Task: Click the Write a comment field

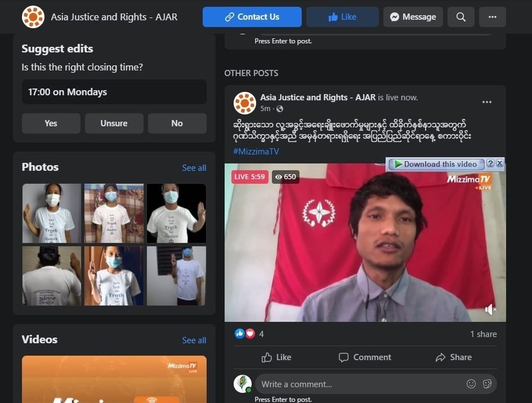Action: pyautogui.click(x=360, y=384)
